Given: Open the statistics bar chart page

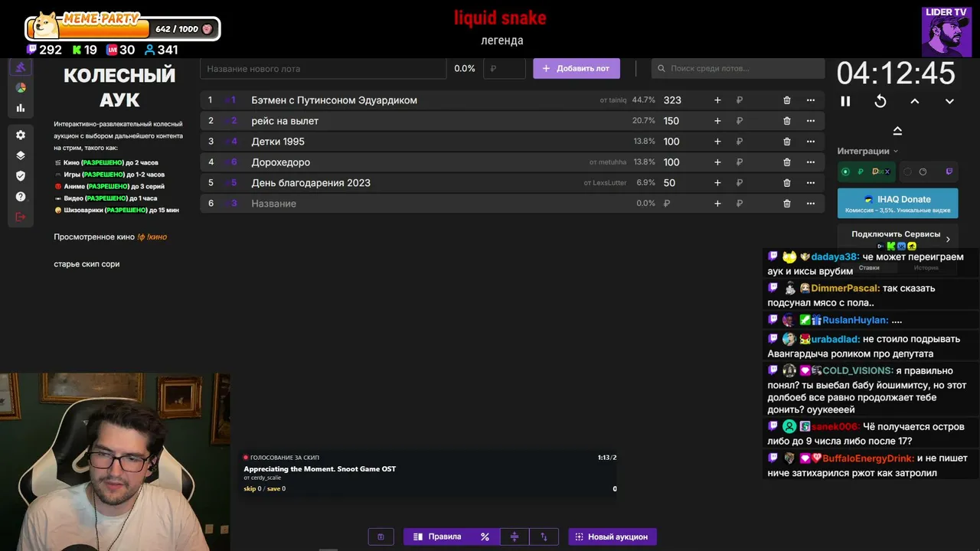Looking at the screenshot, I should 21,108.
